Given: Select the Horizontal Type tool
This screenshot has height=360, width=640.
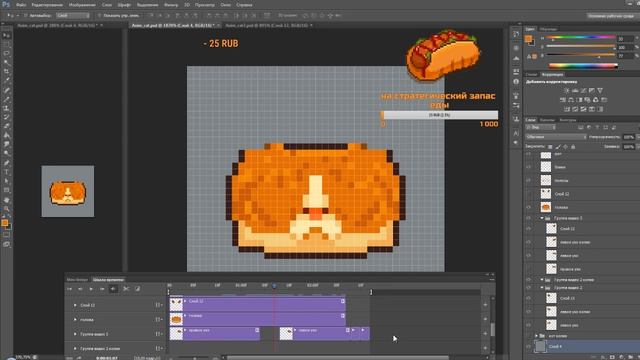Looking at the screenshot, I should pos(7,172).
